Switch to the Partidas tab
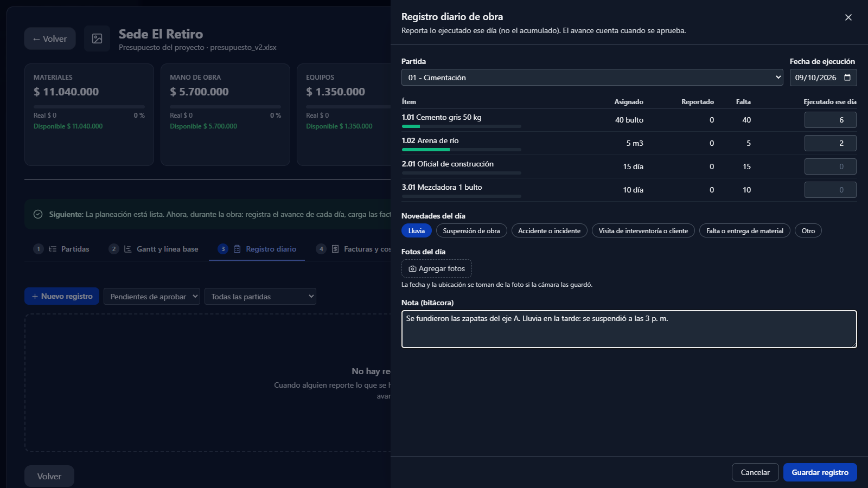Image resolution: width=868 pixels, height=488 pixels. tap(61, 249)
